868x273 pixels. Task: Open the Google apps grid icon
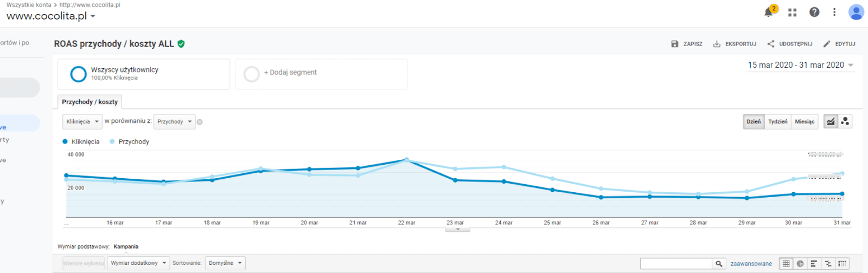pyautogui.click(x=793, y=12)
